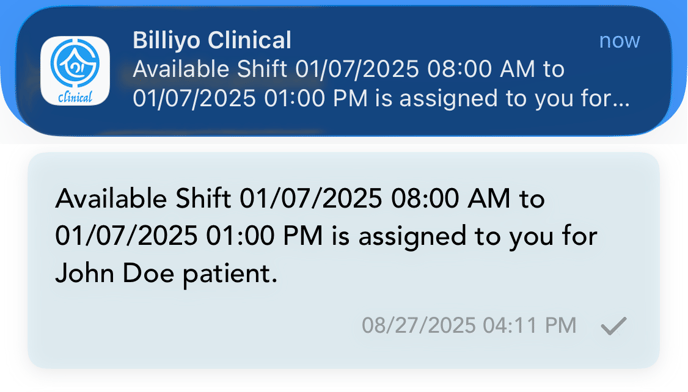Open the 'Billiyo Clinical' notification title
The height and width of the screenshot is (392, 688).
coord(212,40)
